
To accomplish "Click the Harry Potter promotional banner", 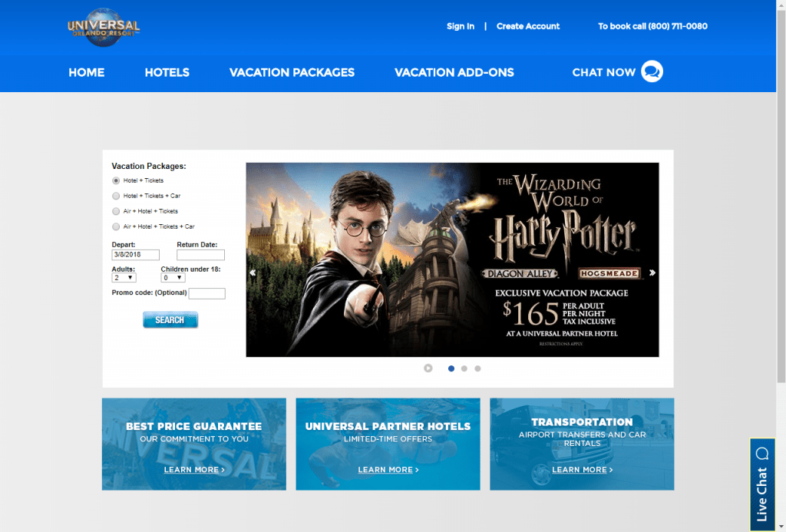I will 452,259.
